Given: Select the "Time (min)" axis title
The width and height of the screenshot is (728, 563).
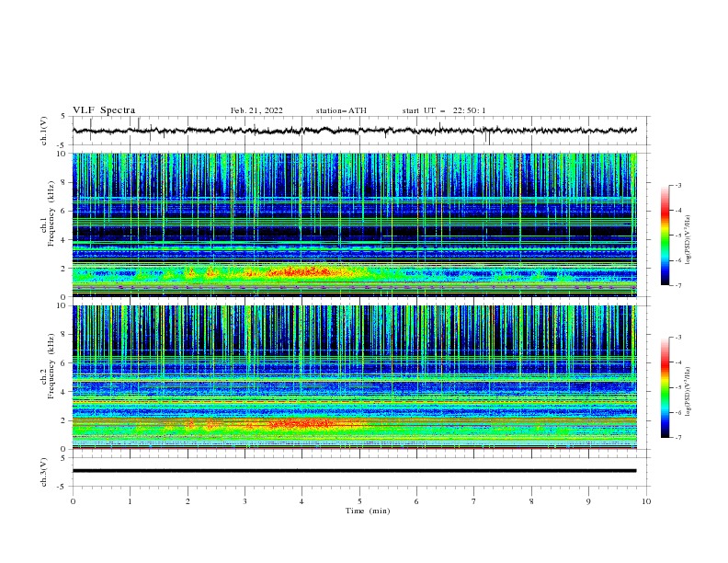Looking at the screenshot, I should click(368, 511).
